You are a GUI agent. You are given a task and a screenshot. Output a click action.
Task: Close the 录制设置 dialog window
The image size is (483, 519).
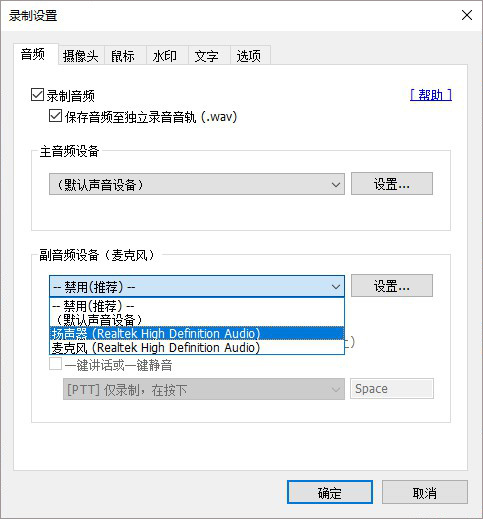(467, 15)
